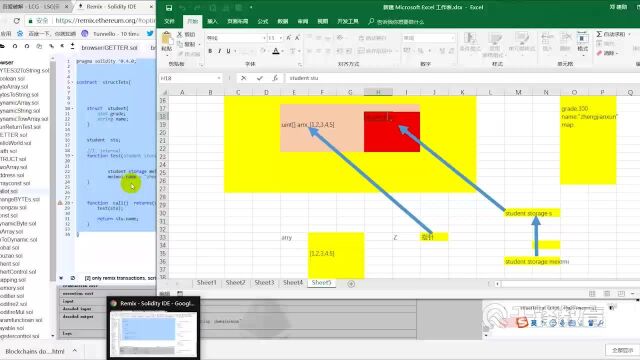Add a new sheet with plus button
The image size is (640, 360).
[351, 283]
